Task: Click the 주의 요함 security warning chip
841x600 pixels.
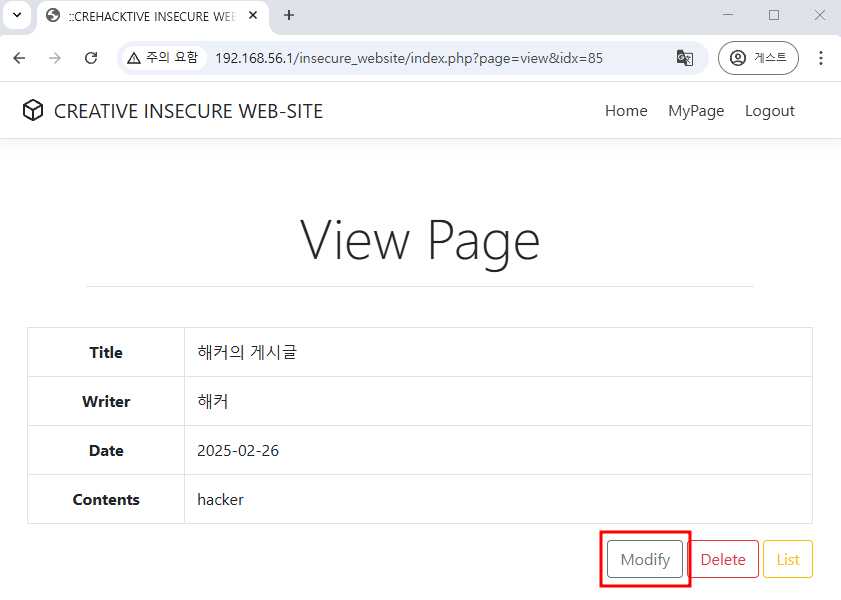Action: pyautogui.click(x=163, y=58)
